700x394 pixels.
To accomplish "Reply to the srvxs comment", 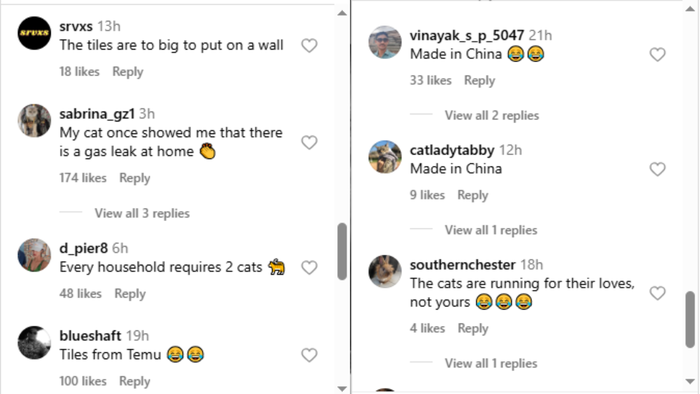I will 128,72.
